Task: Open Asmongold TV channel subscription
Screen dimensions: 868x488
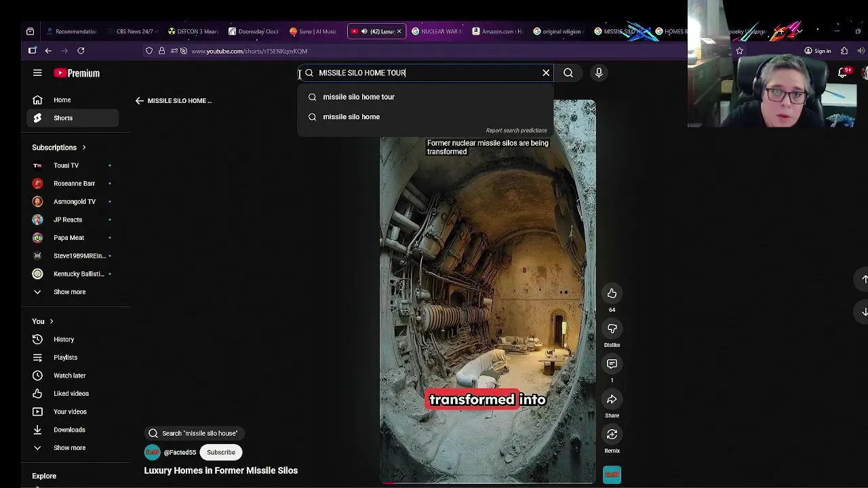Action: click(x=73, y=201)
